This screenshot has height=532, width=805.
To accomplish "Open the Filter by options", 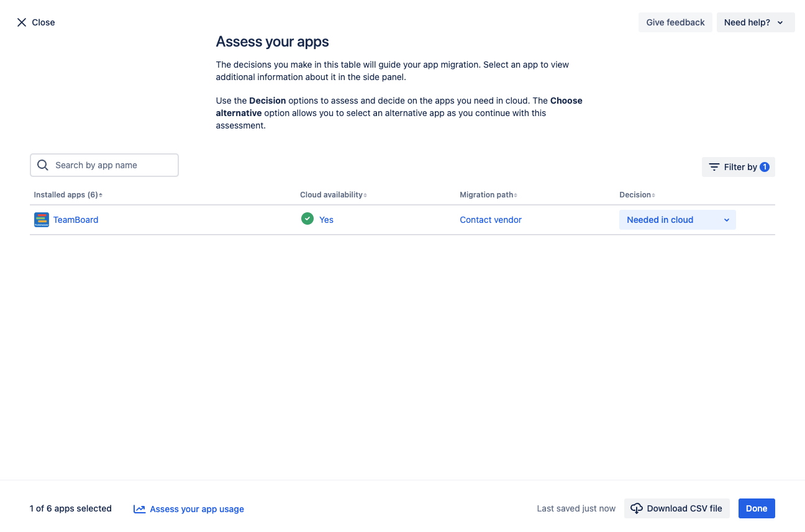I will pos(739,167).
